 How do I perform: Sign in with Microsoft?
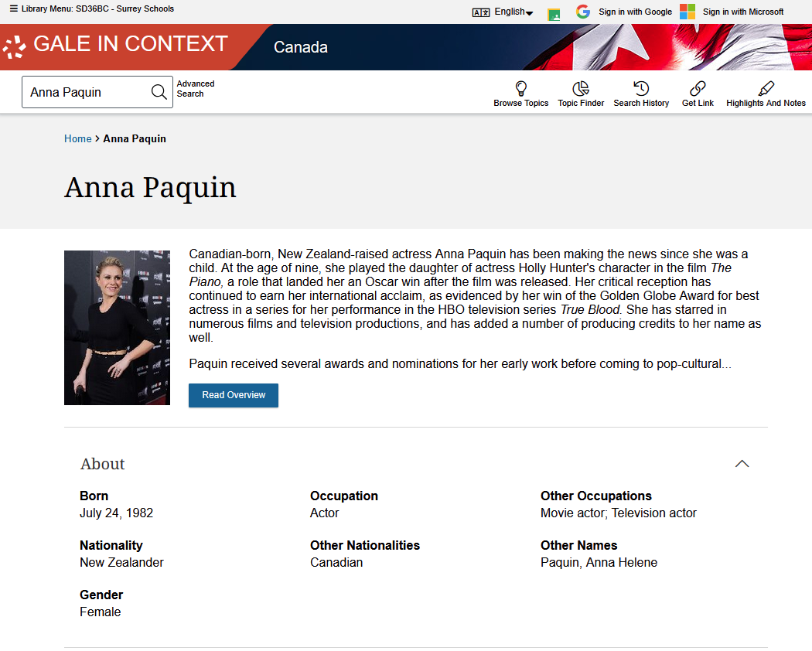pyautogui.click(x=743, y=12)
